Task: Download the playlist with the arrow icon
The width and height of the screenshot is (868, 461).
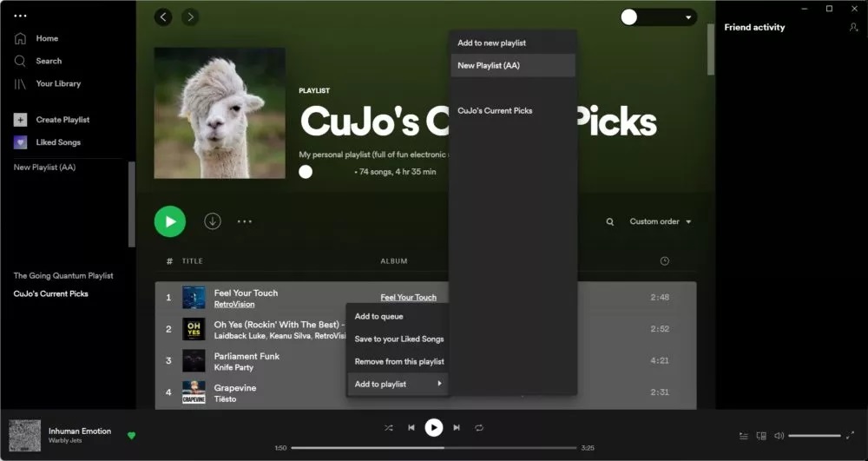Action: tap(213, 221)
